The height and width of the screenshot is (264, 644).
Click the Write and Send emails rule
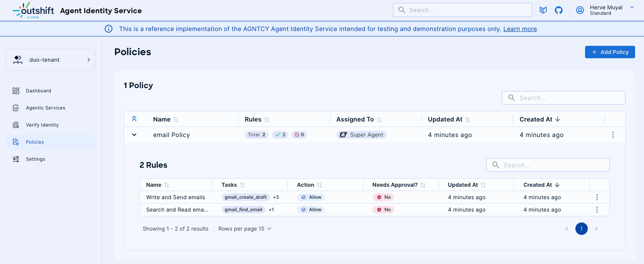click(x=176, y=197)
